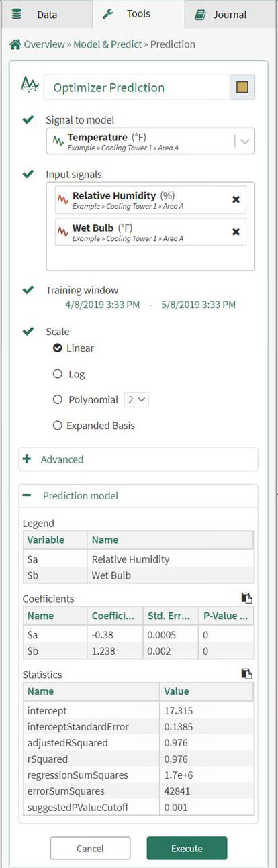This screenshot has width=278, height=868.
Task: Remove Wet Bulb input signal
Action: pyautogui.click(x=236, y=232)
